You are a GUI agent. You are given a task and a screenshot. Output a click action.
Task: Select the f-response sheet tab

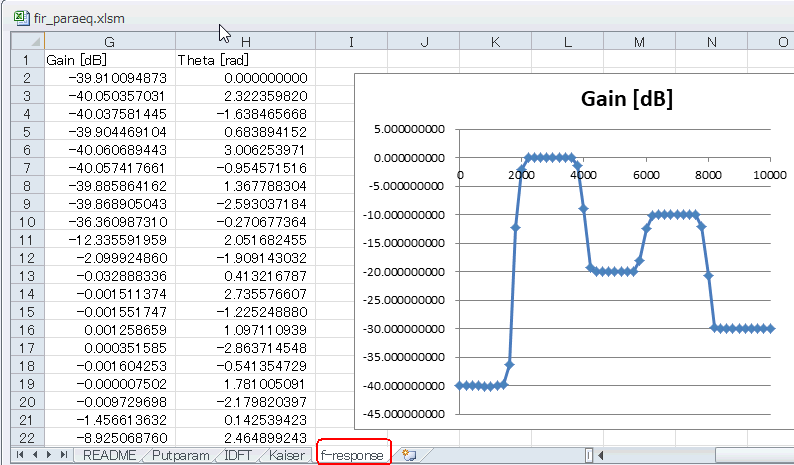click(353, 454)
